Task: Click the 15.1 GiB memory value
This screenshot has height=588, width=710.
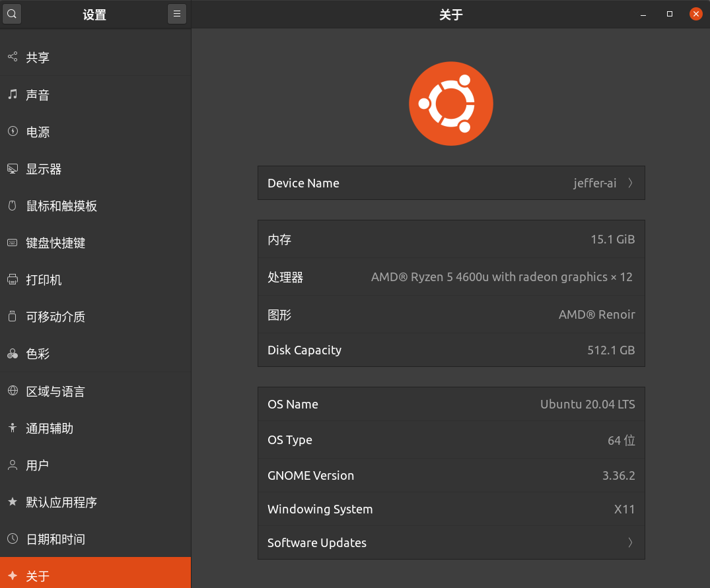Action: click(x=613, y=240)
